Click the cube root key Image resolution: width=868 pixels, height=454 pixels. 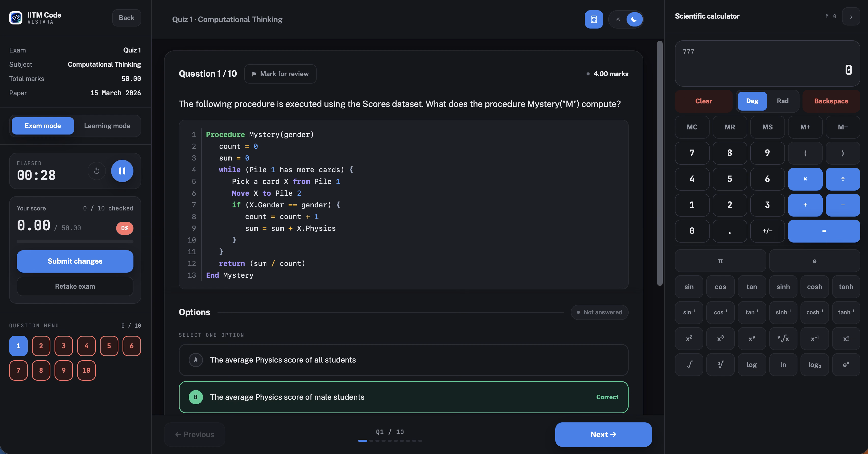click(x=720, y=365)
